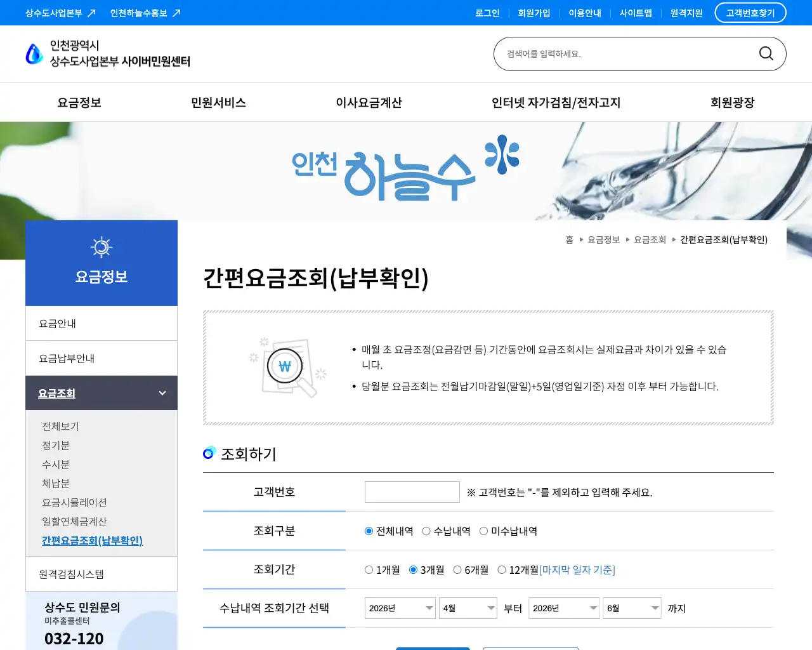Click 요금정보 in the breadcrumb
Image resolution: width=812 pixels, height=650 pixels.
click(x=603, y=239)
